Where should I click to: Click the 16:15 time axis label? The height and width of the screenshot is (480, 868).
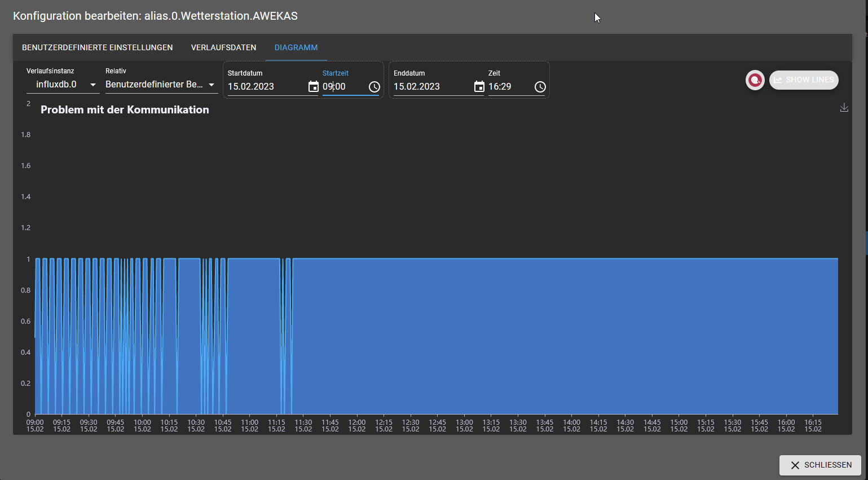pos(813,426)
